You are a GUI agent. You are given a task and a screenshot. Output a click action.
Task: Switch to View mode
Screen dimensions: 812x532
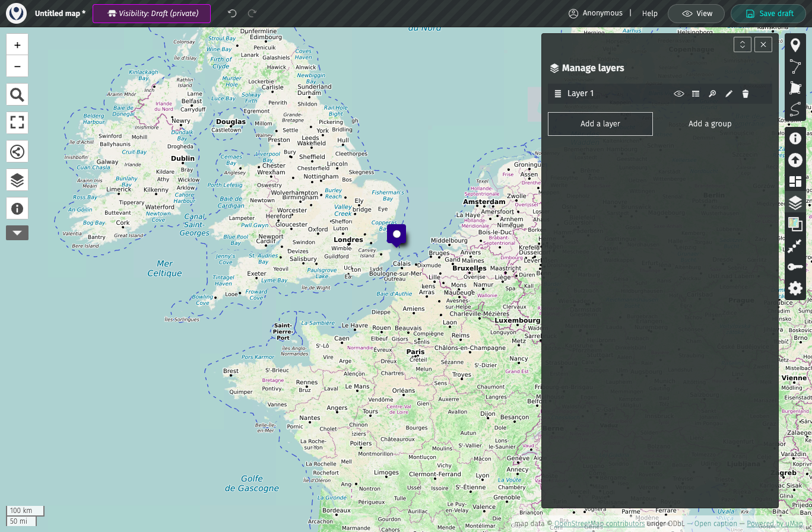coord(696,14)
